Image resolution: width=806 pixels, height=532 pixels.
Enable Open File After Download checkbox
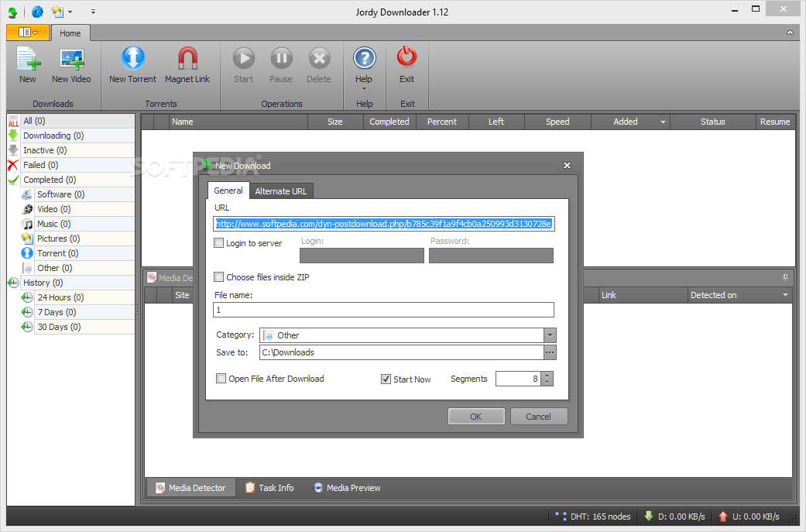point(221,379)
